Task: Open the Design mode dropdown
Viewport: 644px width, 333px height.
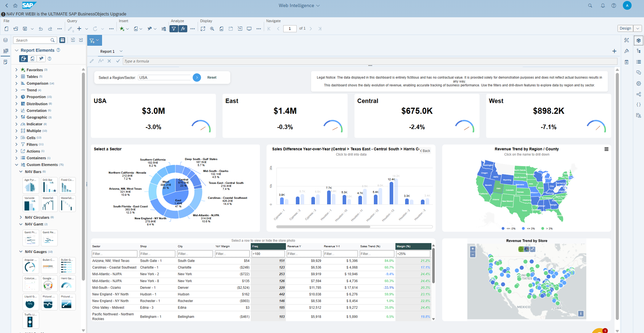Action: pos(638,28)
